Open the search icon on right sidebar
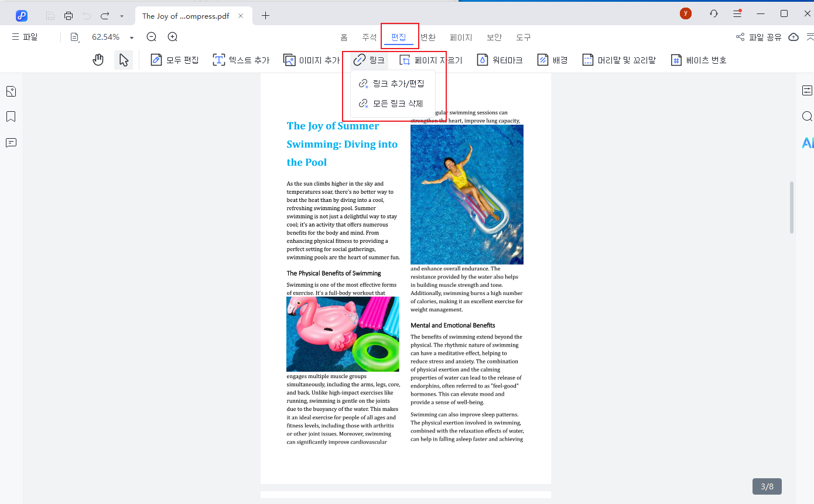 (x=807, y=116)
